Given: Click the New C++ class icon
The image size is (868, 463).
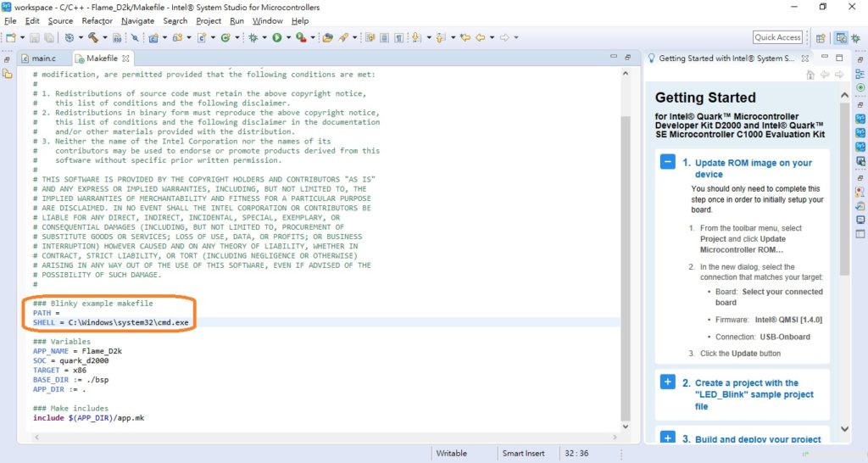Looking at the screenshot, I should (225, 37).
